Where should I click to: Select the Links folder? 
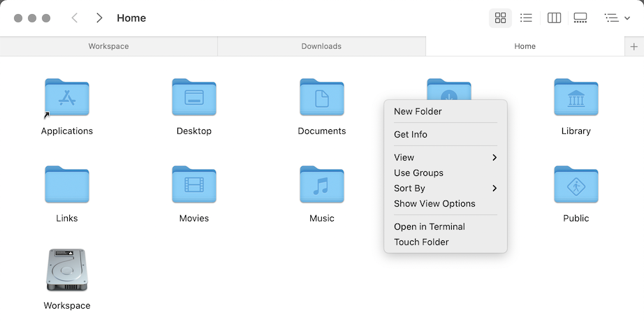pyautogui.click(x=67, y=185)
